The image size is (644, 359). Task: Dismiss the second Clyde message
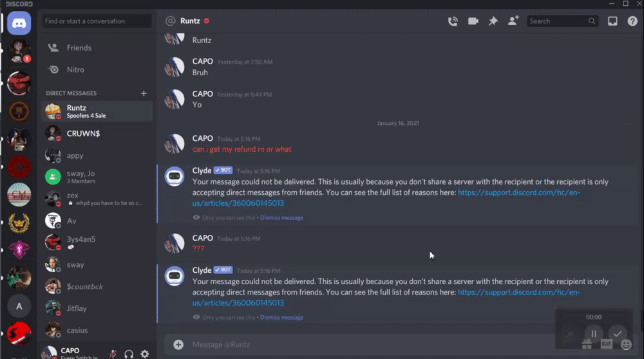point(281,318)
